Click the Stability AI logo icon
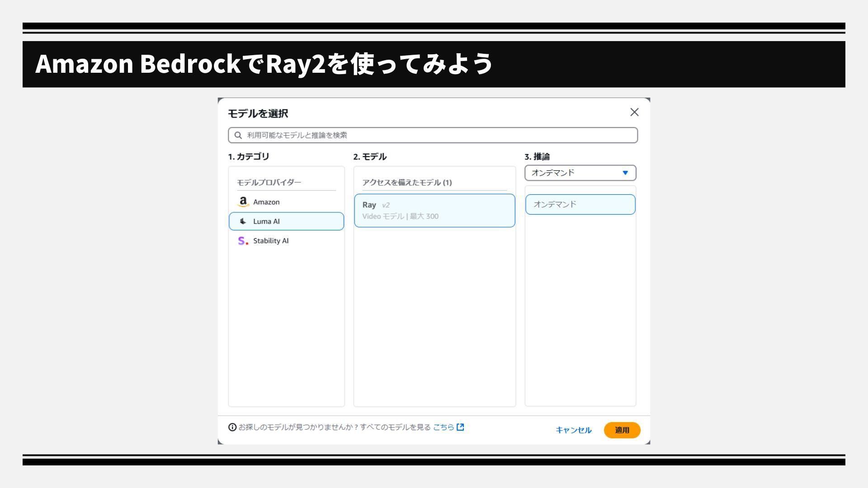The image size is (868, 488). [x=243, y=241]
